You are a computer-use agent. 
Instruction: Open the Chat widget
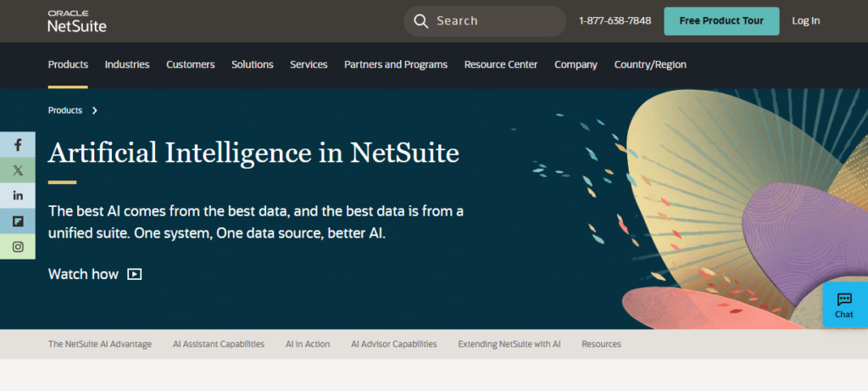pos(845,305)
